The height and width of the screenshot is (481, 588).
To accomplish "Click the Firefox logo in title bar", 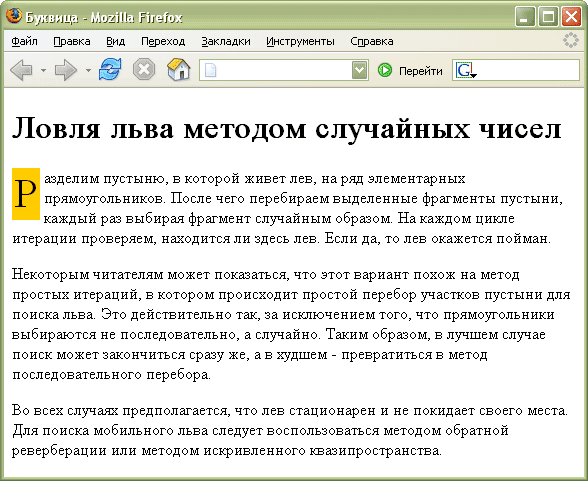I will click(x=14, y=16).
